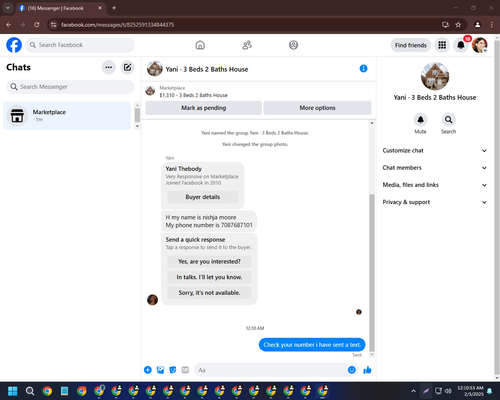The height and width of the screenshot is (400, 500).
Task: Click the conversation title Yani - 3 Beds 2 Baths House
Action: pyautogui.click(x=207, y=69)
